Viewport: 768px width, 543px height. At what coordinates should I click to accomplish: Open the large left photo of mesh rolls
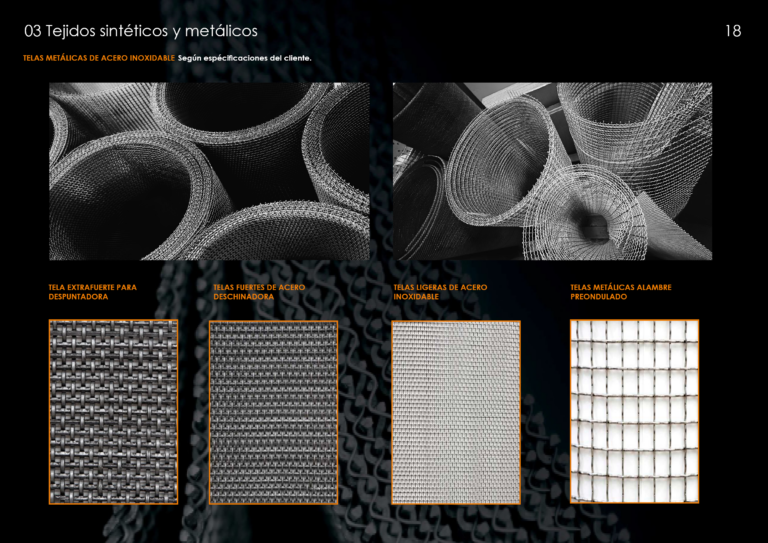point(208,171)
